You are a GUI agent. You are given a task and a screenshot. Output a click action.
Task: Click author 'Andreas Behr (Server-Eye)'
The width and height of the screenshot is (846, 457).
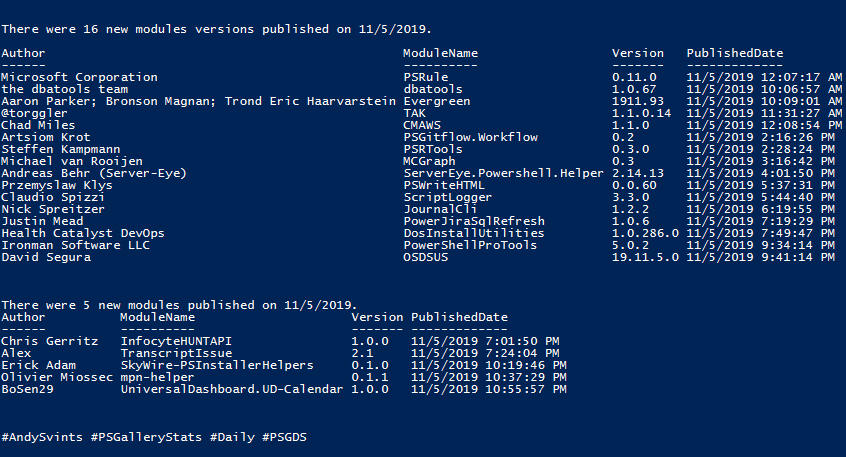[x=94, y=173]
